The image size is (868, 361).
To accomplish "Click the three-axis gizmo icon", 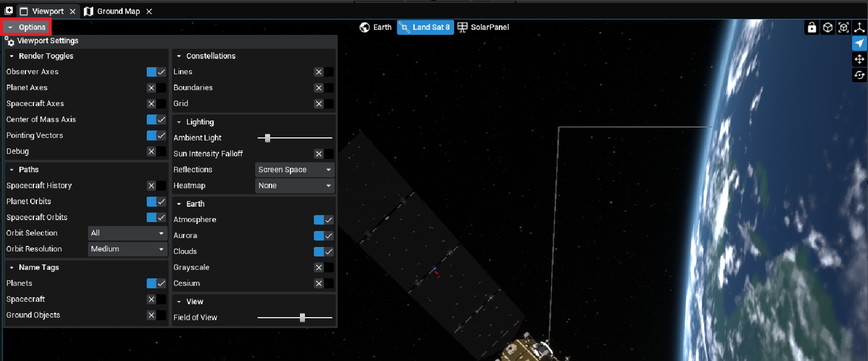I will (x=860, y=27).
